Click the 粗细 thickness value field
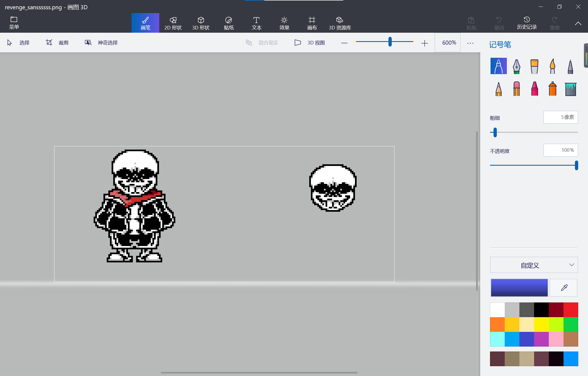This screenshot has width=588, height=376. 561,117
